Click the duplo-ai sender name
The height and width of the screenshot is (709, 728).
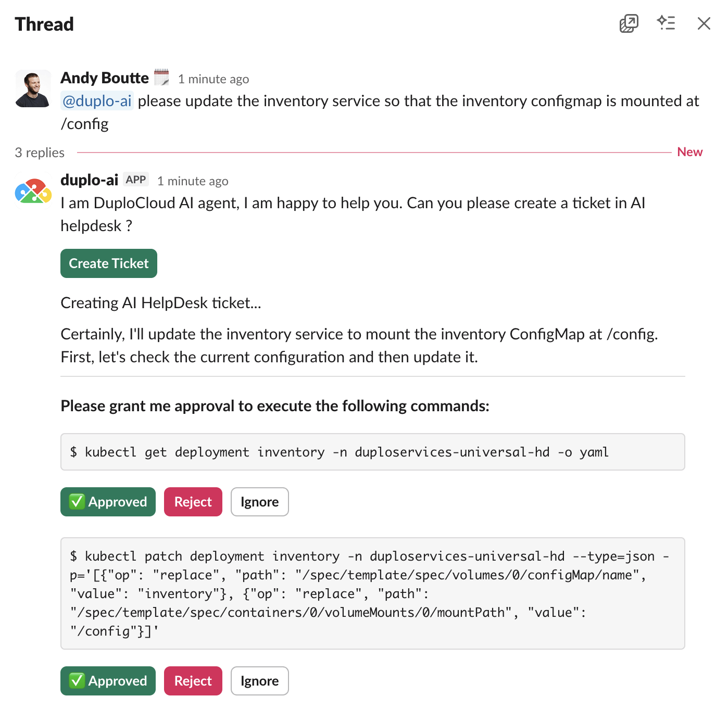tap(90, 180)
